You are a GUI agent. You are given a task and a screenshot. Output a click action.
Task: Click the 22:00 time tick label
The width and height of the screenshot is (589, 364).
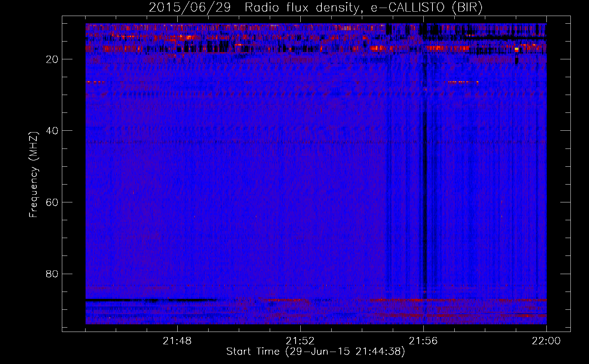(x=546, y=341)
